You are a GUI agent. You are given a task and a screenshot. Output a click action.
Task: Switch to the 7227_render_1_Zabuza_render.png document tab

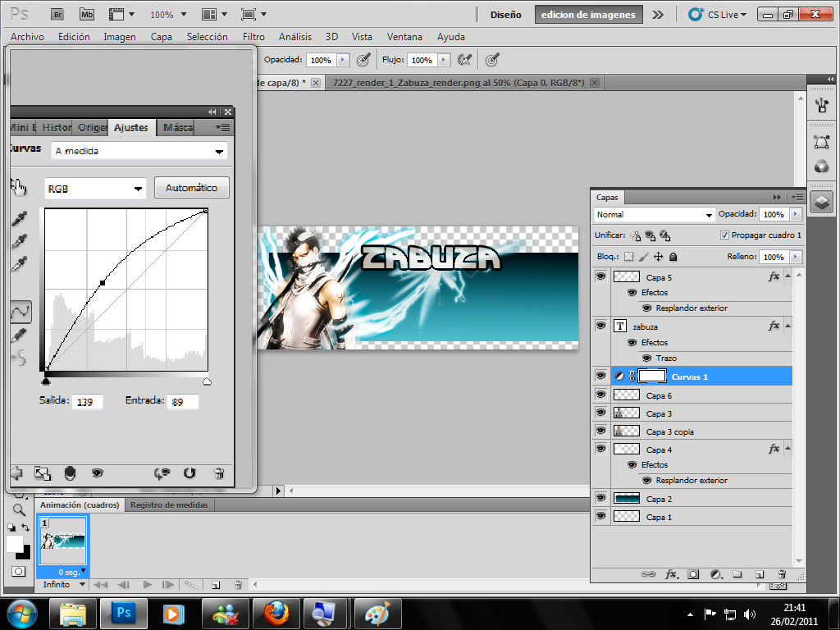[458, 83]
